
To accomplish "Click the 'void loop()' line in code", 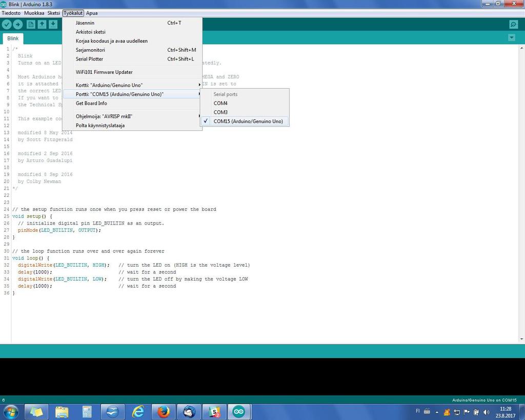I will tap(31, 258).
